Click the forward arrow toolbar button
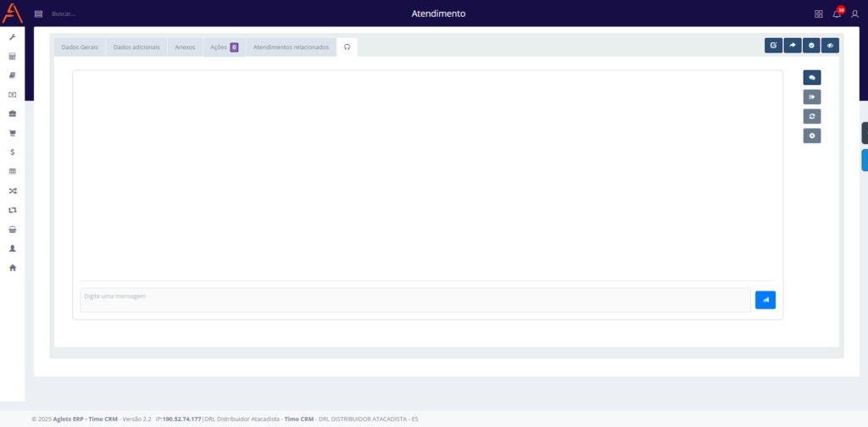Viewport: 868px width, 427px height. coord(793,46)
